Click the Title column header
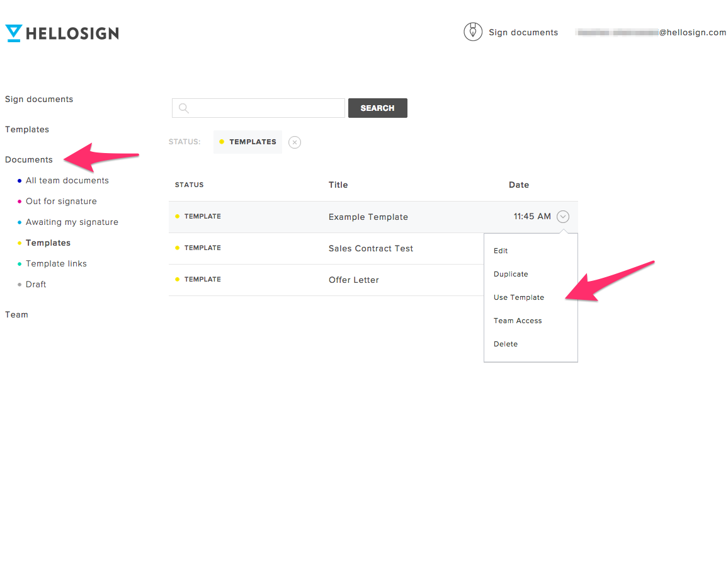Screen dimensions: 728x572 [338, 185]
